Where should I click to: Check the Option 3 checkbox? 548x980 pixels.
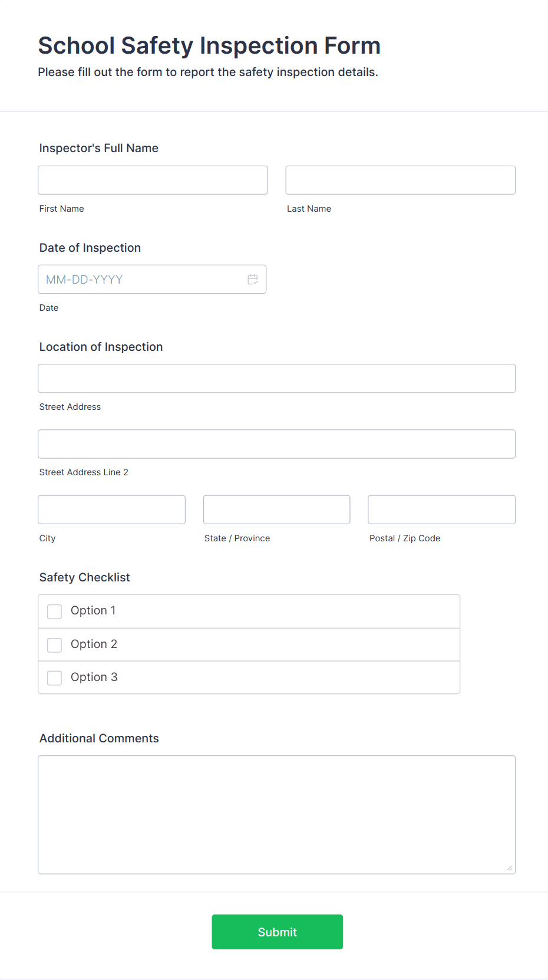[x=54, y=678]
